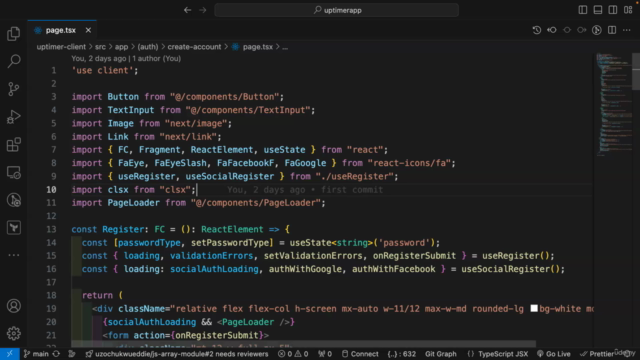Toggle file blame circle icon in editor toolbar
Viewport: 640px width, 360px height.
[567, 30]
